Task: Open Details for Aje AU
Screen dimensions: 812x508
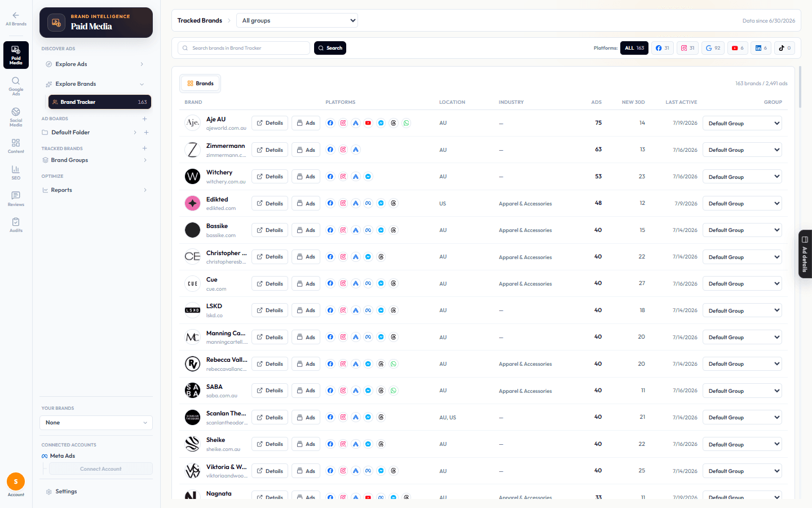Action: 270,123
